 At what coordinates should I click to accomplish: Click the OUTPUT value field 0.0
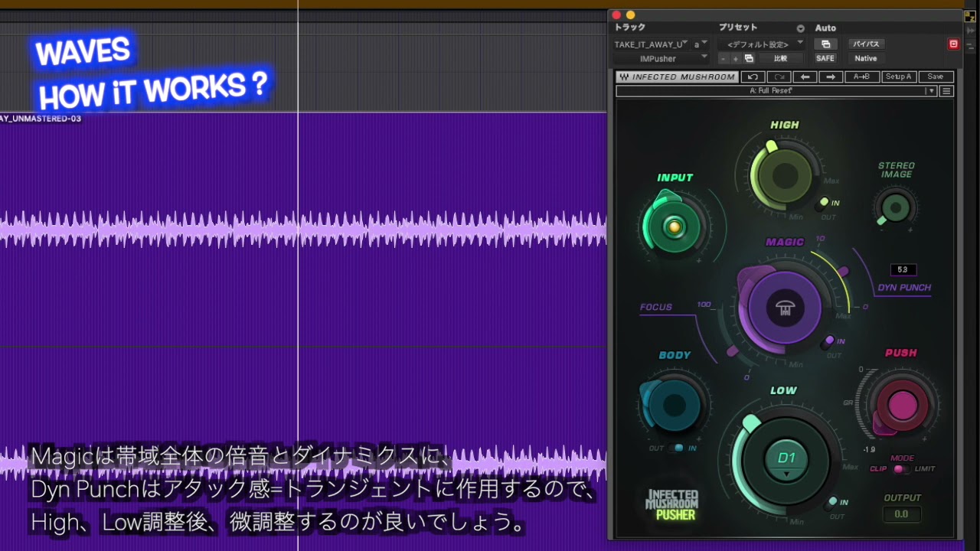click(901, 514)
